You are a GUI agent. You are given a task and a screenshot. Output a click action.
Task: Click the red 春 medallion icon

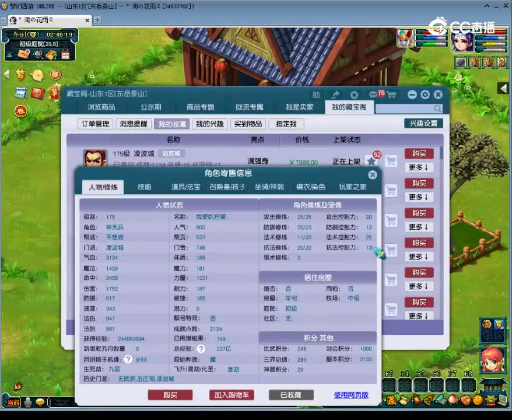[x=20, y=111]
